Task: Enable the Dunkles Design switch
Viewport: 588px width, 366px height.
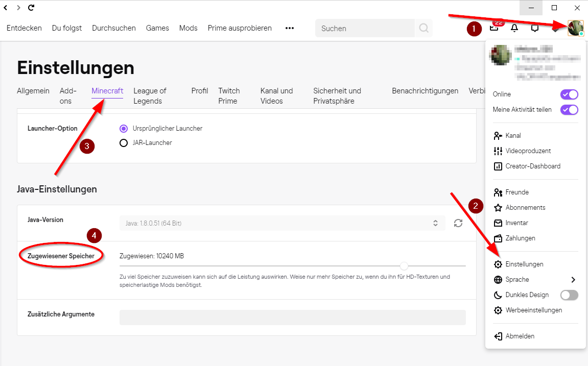Action: pyautogui.click(x=569, y=295)
